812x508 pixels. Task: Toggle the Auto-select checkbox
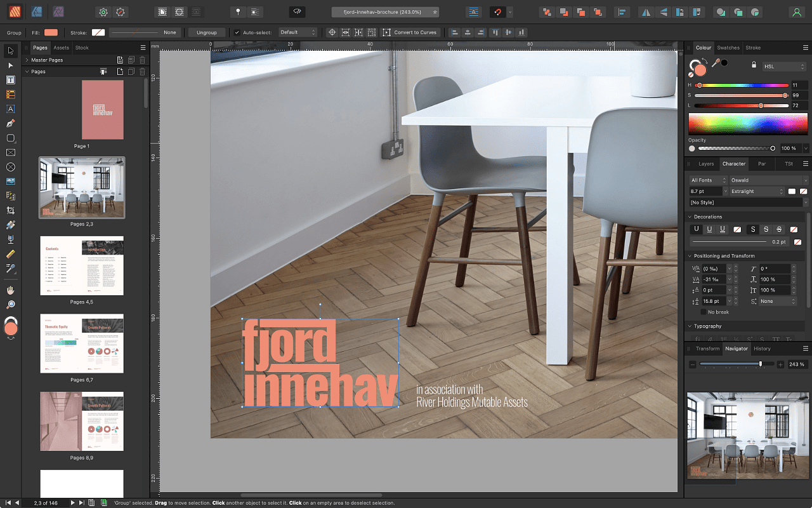237,32
